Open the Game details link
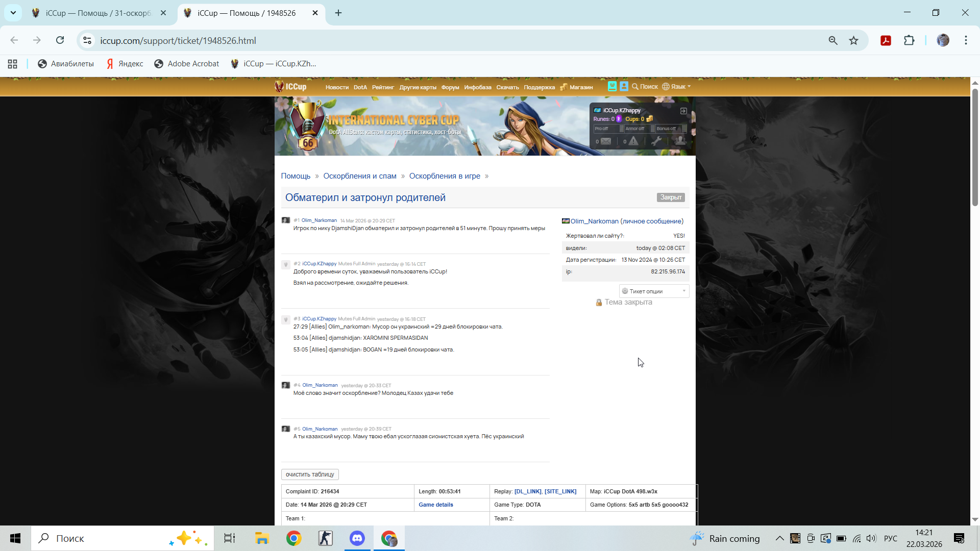This screenshot has height=551, width=980. pos(435,505)
